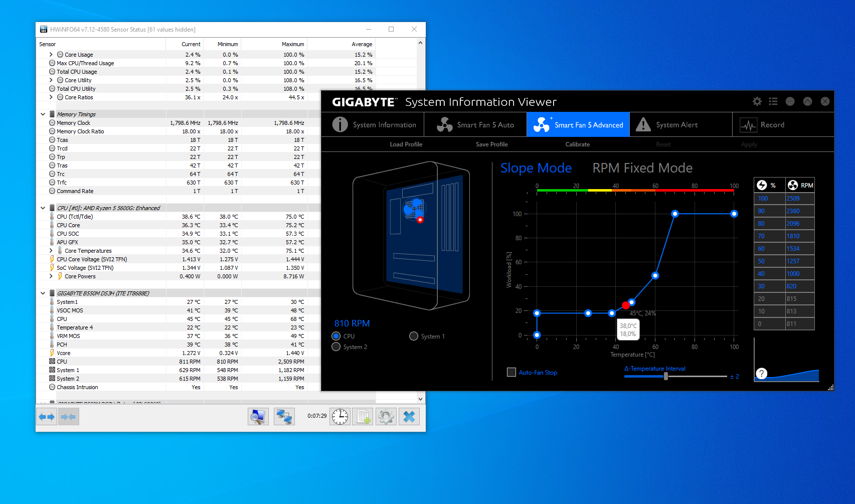The image size is (855, 504).
Task: Click the Average column header
Action: click(x=340, y=44)
